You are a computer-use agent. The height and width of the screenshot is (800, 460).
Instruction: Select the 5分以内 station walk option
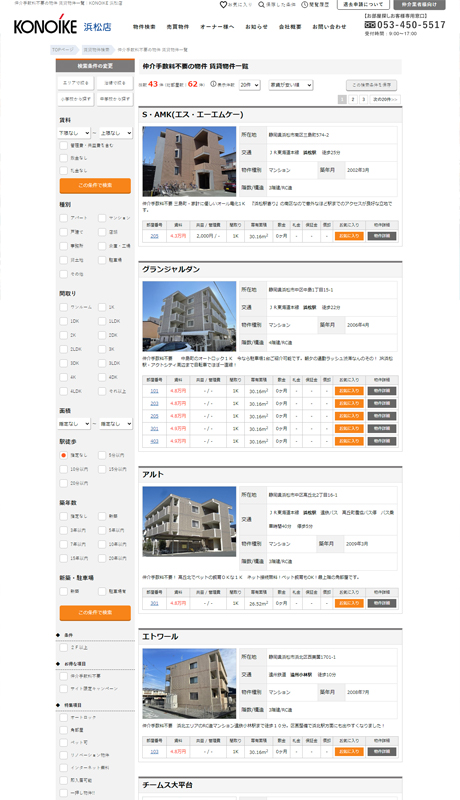coord(102,455)
